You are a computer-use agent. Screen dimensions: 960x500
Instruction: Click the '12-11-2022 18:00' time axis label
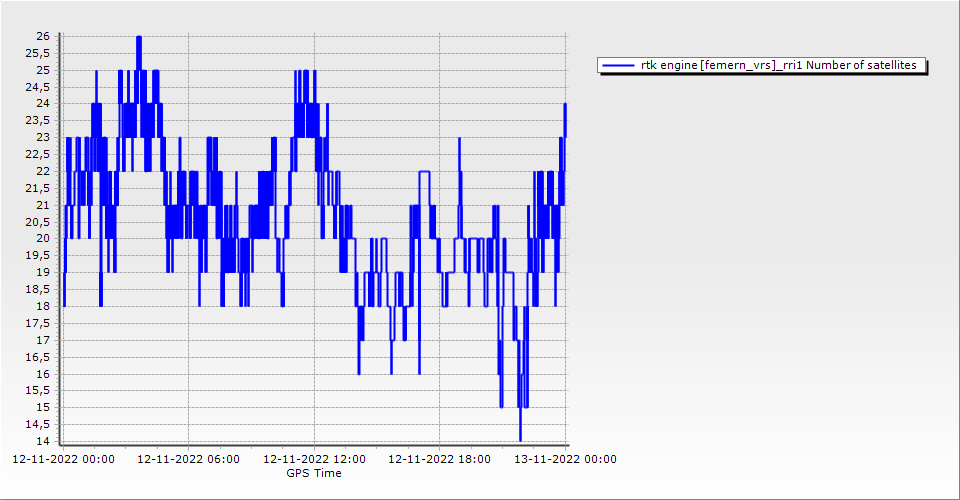[x=439, y=459]
